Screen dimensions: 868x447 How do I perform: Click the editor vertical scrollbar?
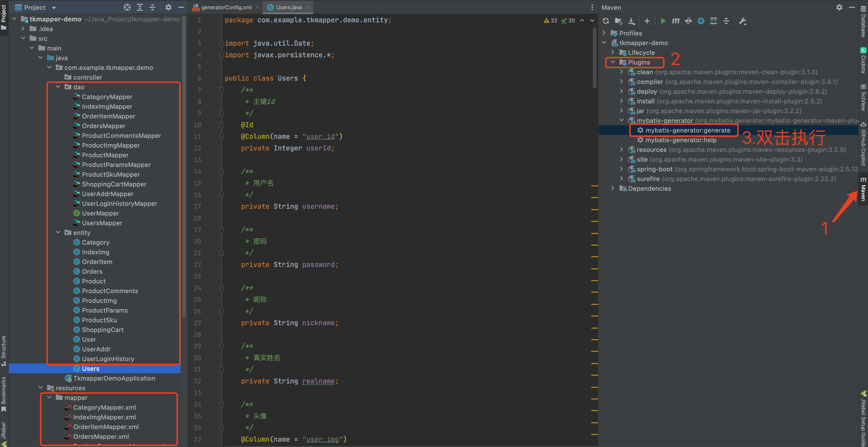click(x=595, y=57)
